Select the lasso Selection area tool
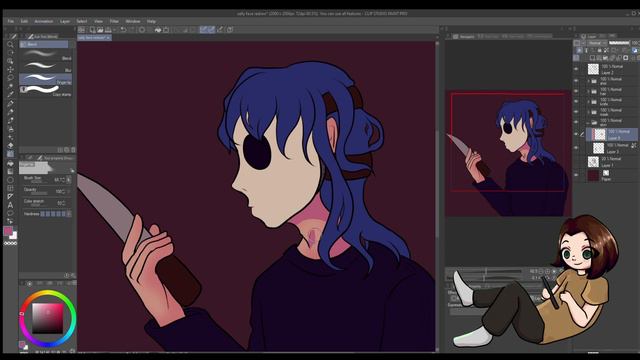Image resolution: width=640 pixels, height=360 pixels. point(10,78)
